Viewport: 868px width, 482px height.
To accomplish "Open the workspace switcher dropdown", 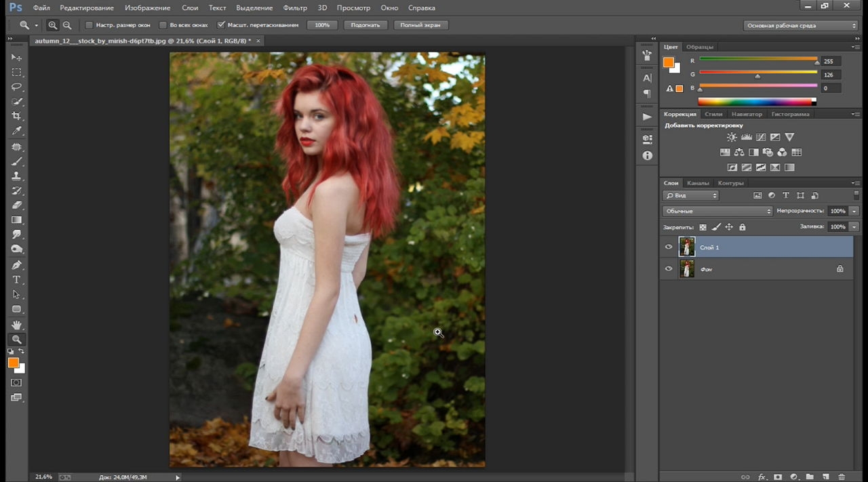I will coord(801,25).
